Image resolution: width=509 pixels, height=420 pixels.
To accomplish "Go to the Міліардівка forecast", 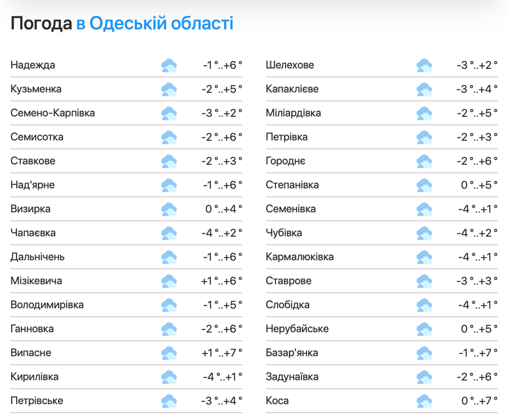I will [293, 113].
